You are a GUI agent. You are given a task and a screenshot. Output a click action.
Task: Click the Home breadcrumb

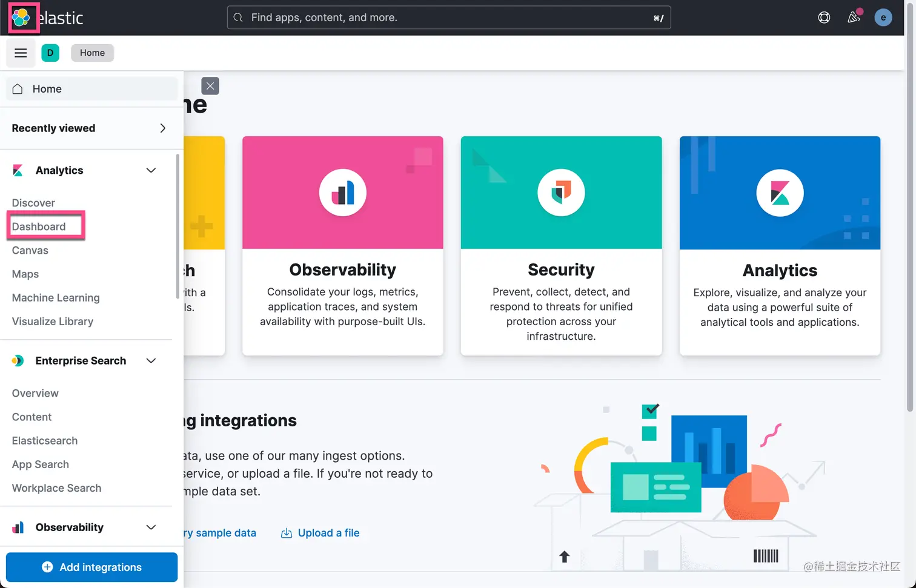click(92, 53)
